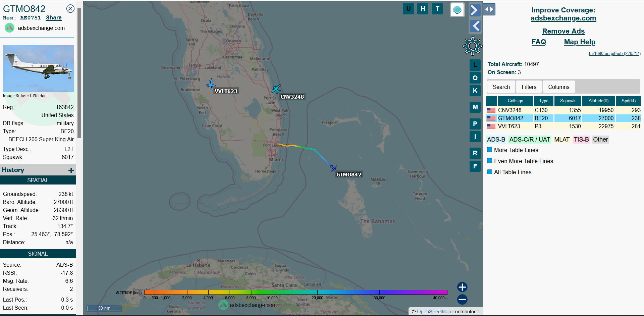Click the ADS-C/R / UAT legend label
644x316 pixels.
pyautogui.click(x=530, y=140)
